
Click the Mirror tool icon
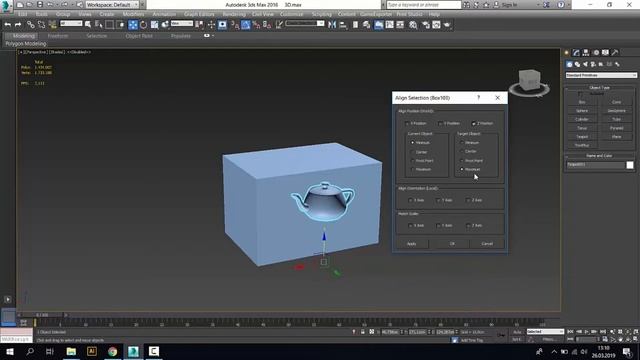coord(332,25)
